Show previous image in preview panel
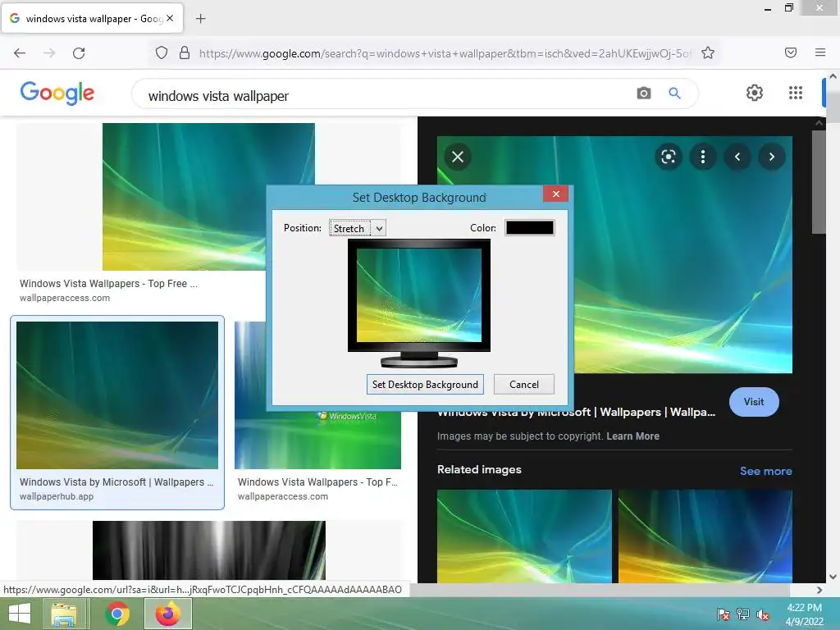This screenshot has height=630, width=840. point(737,157)
